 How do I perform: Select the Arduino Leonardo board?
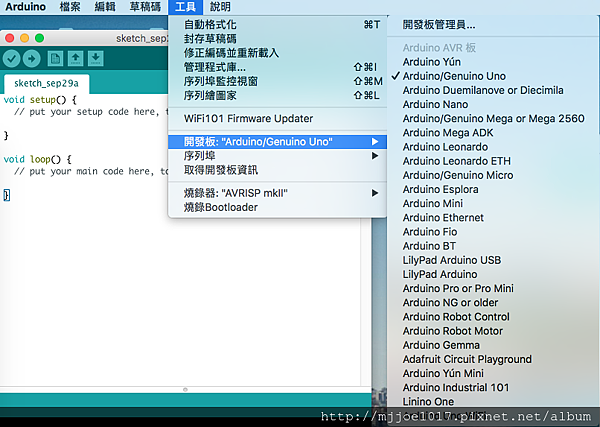(x=493, y=147)
